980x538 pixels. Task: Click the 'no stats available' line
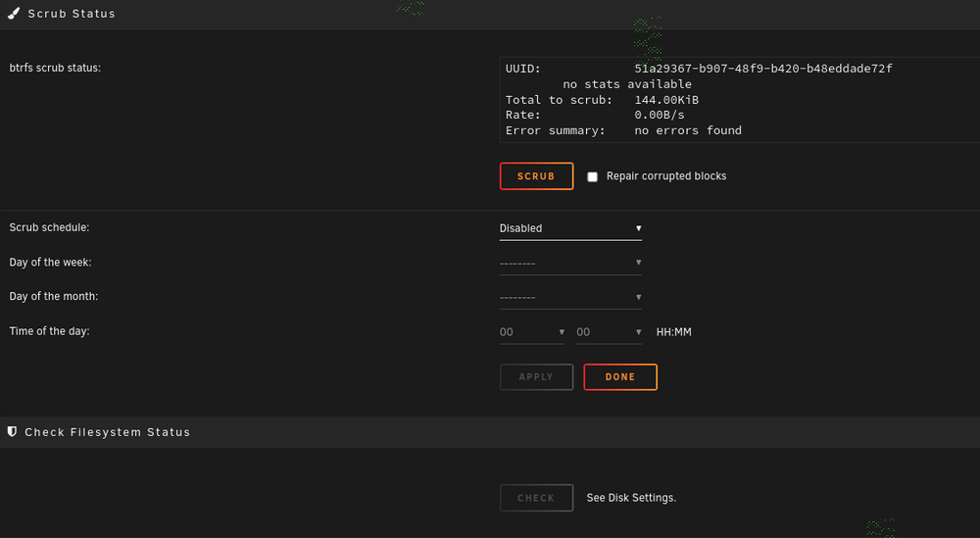[x=627, y=84]
